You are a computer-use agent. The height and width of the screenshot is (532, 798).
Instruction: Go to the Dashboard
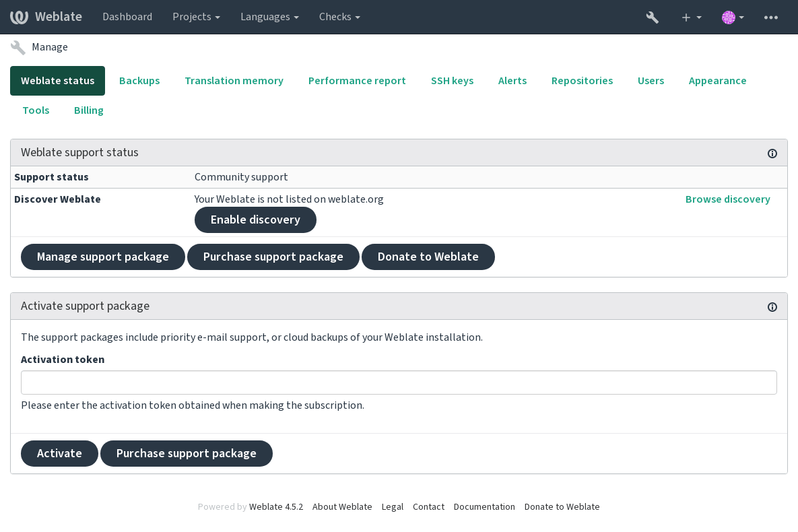(x=127, y=17)
